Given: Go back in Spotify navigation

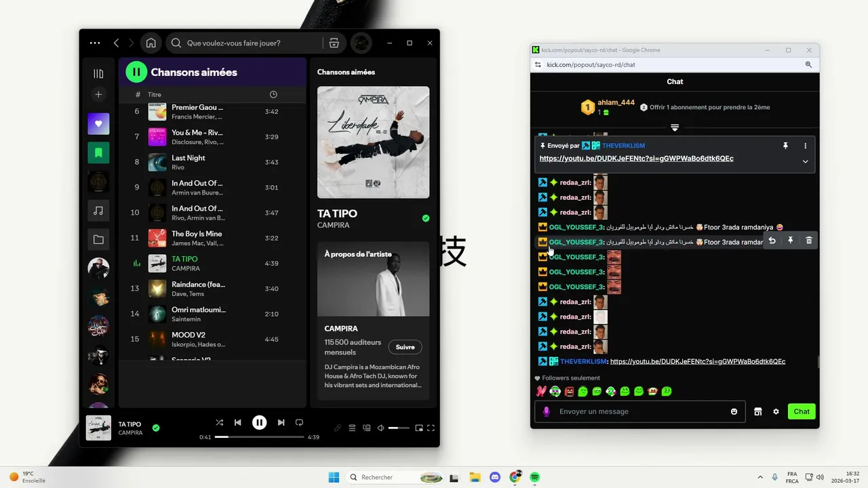Looking at the screenshot, I should click(x=116, y=43).
